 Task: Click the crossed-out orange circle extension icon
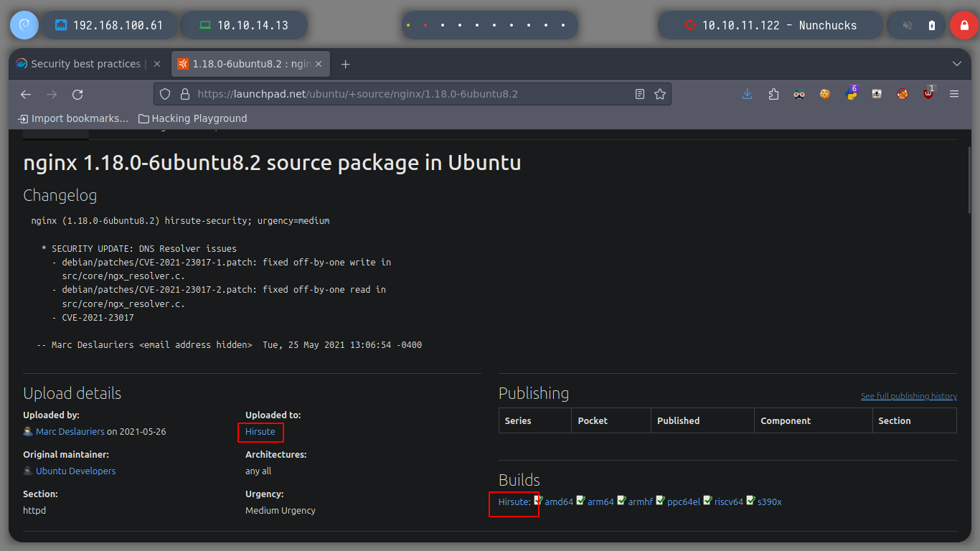903,94
